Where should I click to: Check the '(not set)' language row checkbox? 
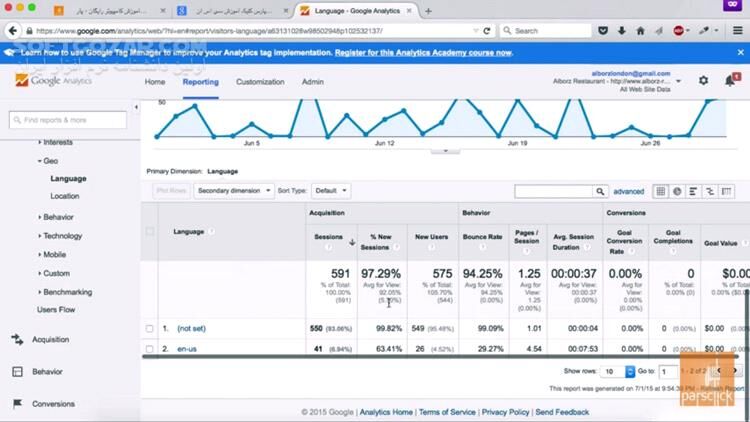tap(150, 328)
